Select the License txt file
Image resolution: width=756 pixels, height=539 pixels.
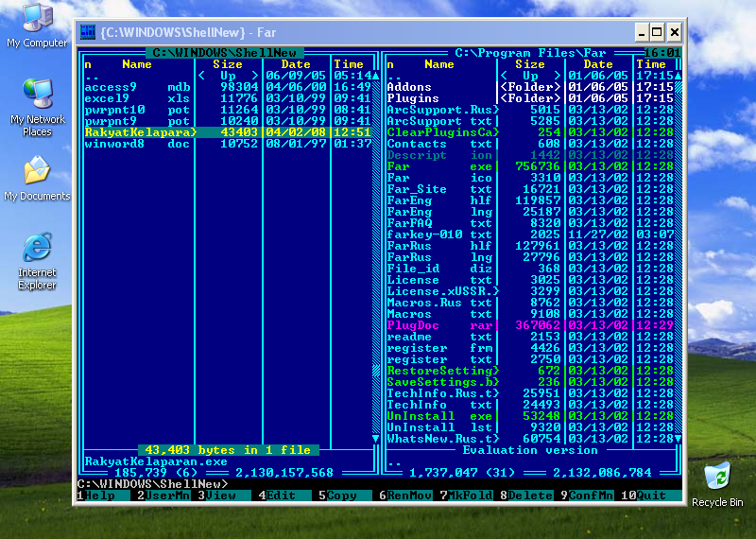tap(530, 280)
